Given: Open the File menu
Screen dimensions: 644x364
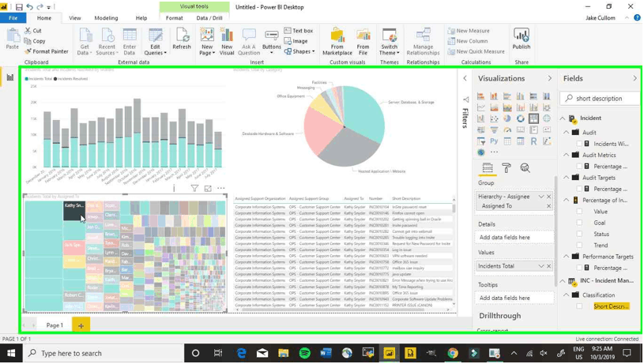Looking at the screenshot, I should point(13,18).
